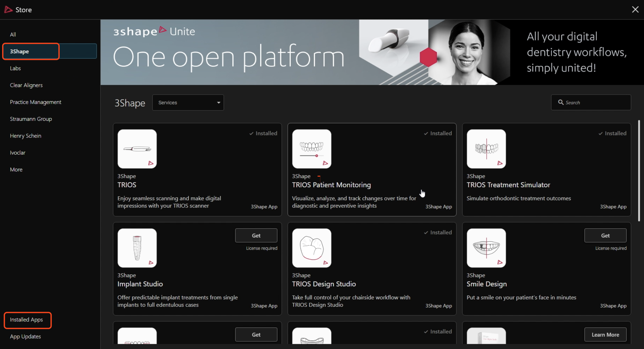
Task: Click License required under Smile Design Get
Action: click(611, 248)
